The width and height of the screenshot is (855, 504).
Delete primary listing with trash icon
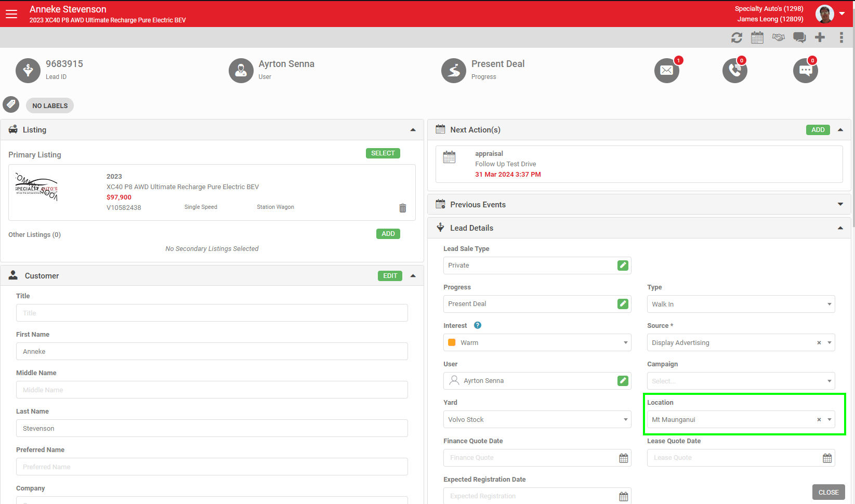402,208
